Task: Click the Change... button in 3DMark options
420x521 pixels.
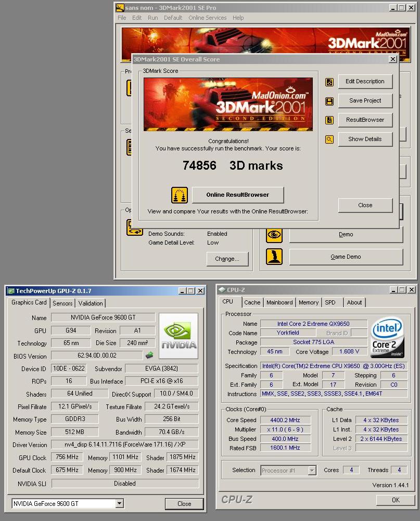Action: click(227, 259)
